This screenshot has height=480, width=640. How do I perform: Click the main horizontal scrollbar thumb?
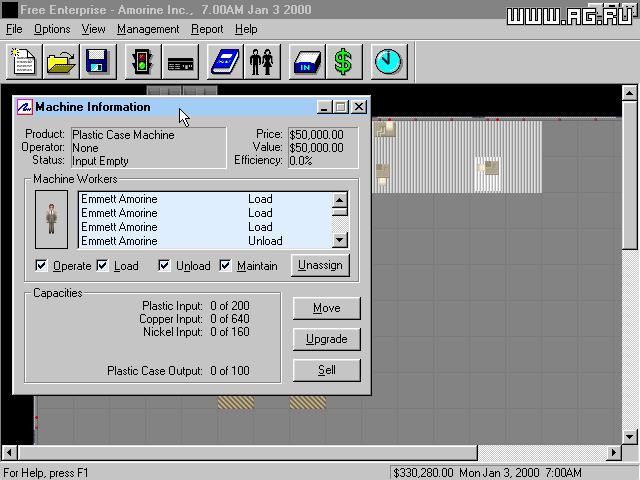coord(247,452)
